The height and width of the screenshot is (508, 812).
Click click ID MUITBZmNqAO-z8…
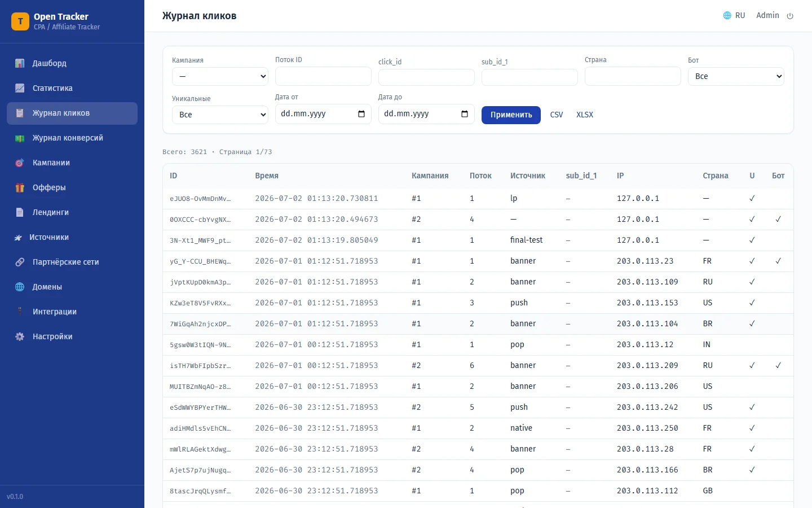200,387
